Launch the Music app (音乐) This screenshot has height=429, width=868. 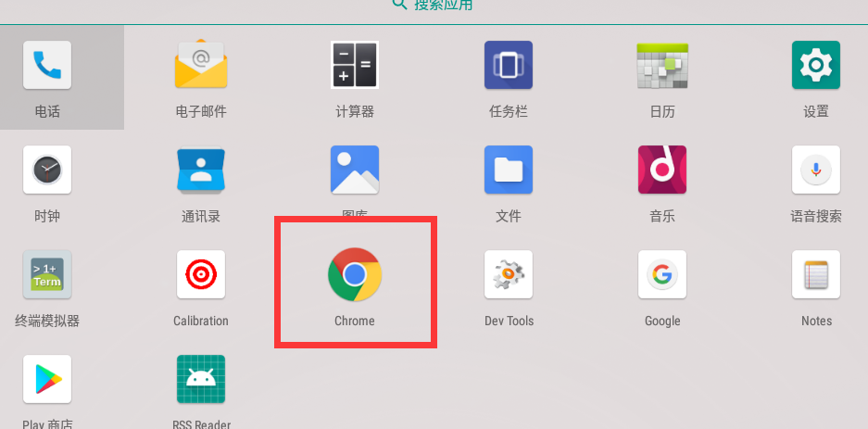click(662, 170)
